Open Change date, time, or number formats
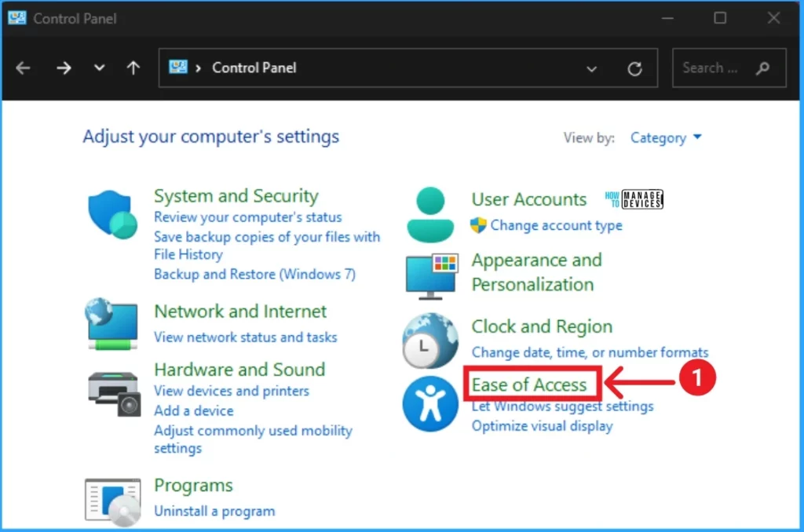This screenshot has height=532, width=804. click(x=590, y=352)
